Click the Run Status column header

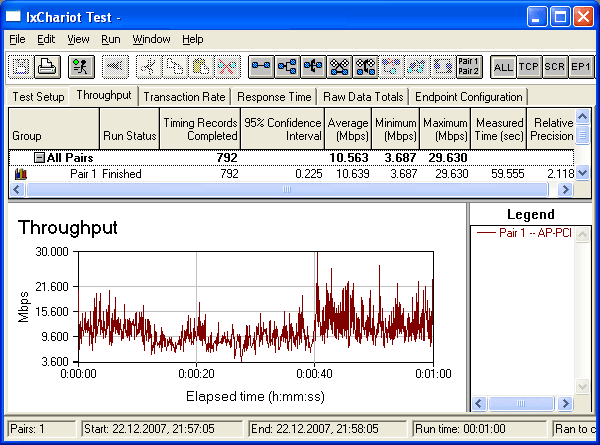point(129,129)
